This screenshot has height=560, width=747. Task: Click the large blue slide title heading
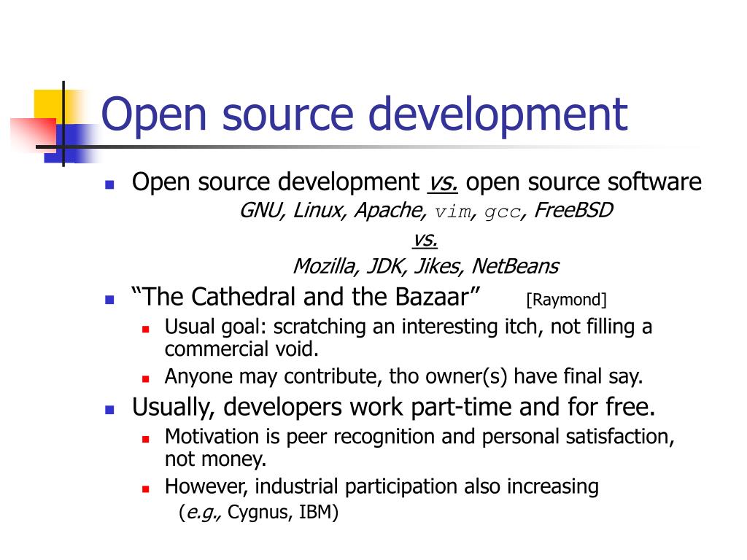pos(365,115)
